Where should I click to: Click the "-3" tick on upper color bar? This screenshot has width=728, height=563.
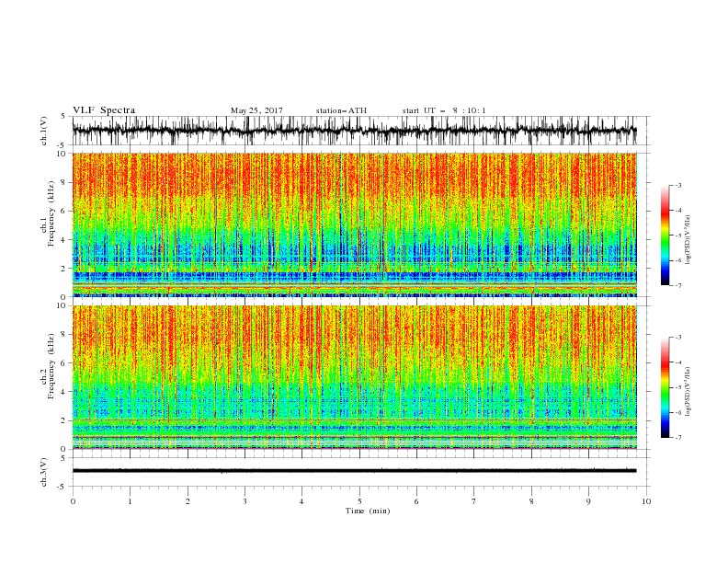click(x=677, y=185)
